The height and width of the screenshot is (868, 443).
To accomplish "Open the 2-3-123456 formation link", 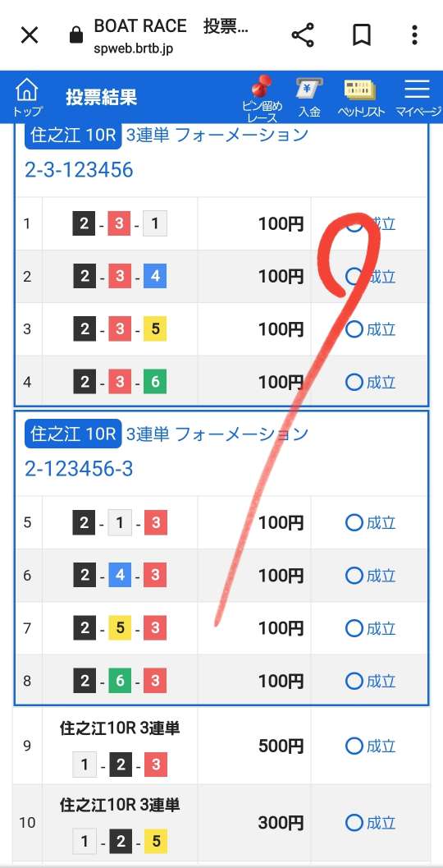I will 79,170.
